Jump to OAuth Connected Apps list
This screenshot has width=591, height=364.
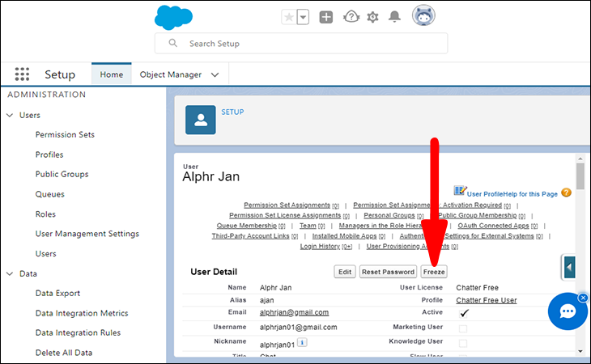pos(493,226)
